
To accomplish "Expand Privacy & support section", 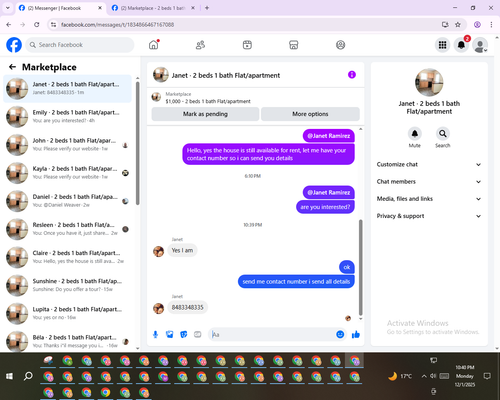I will [x=429, y=216].
